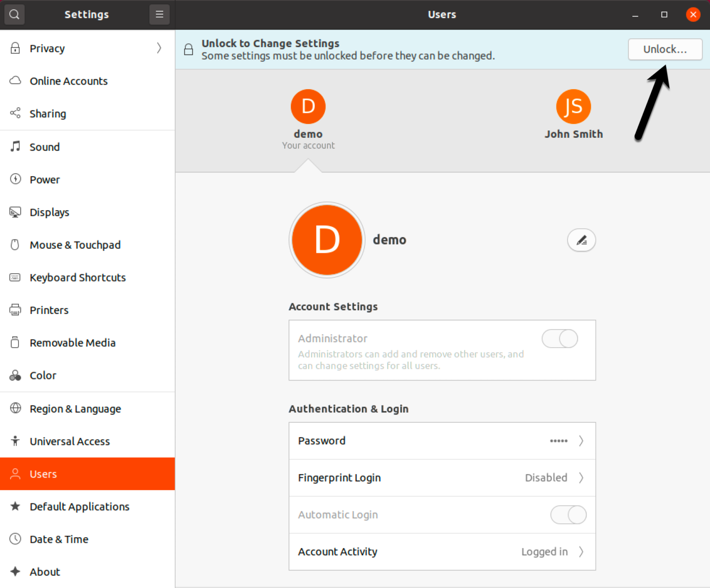Enable the Administrator toggle for demo
This screenshot has height=588, width=710.
(559, 338)
